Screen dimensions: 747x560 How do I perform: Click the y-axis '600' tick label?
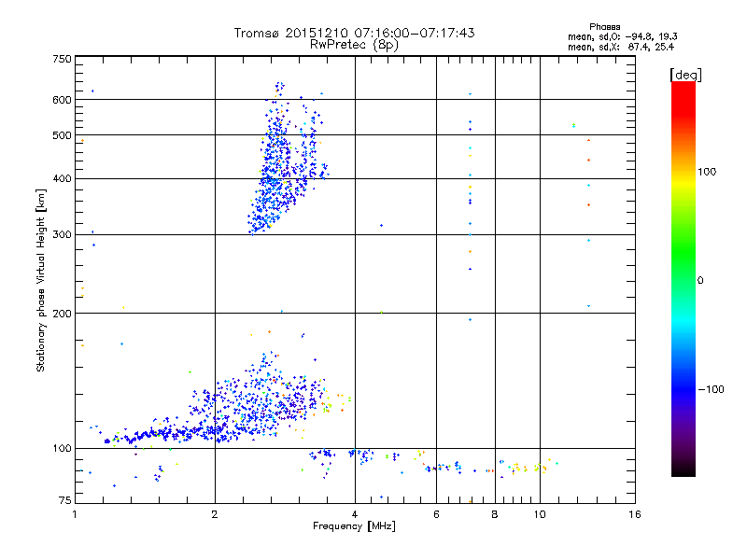63,100
